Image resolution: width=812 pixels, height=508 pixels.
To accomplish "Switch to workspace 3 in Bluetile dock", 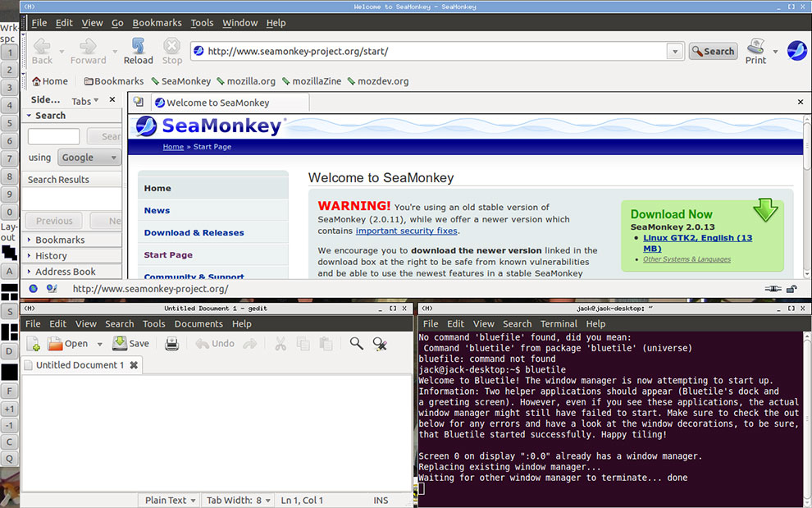I will [9, 88].
